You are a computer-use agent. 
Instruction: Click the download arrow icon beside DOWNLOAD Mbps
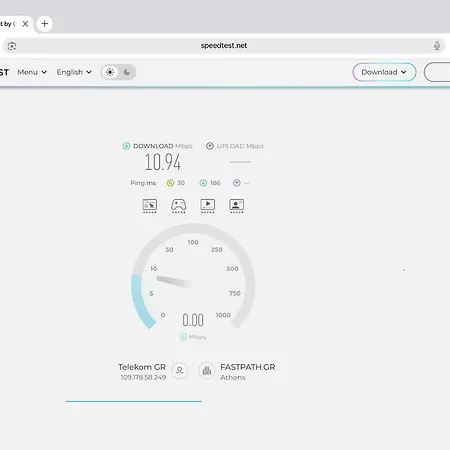coord(126,146)
